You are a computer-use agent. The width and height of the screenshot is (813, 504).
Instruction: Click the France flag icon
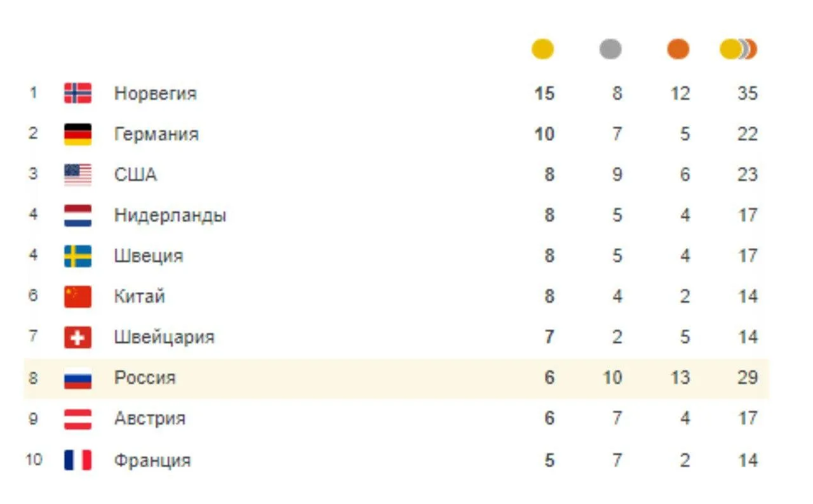coord(77,460)
